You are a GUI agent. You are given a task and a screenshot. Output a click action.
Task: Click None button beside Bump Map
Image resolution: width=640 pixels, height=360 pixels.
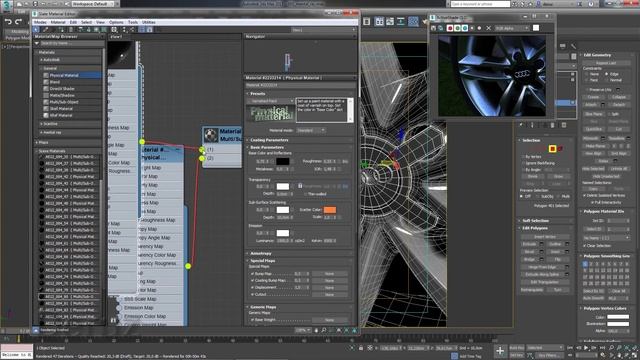coord(329,274)
